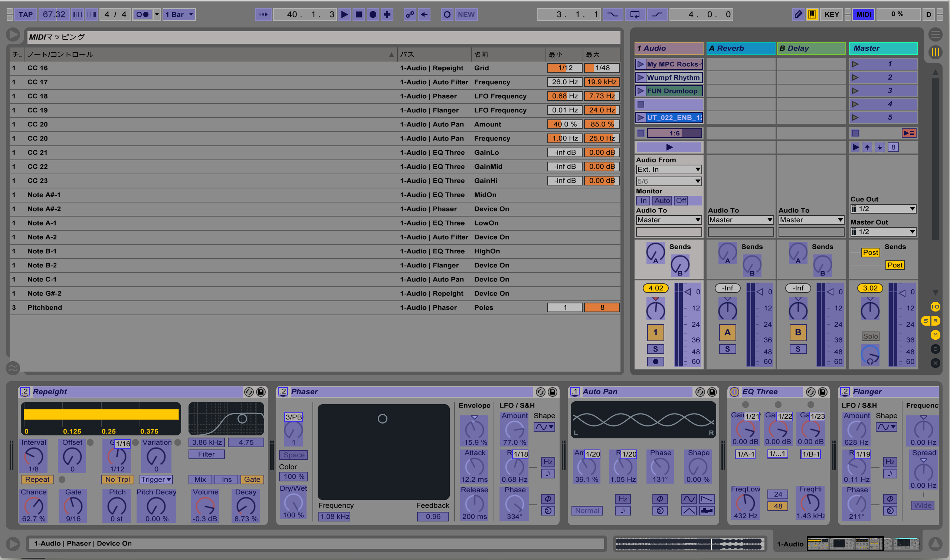Show the In/Out section via I-O icon
This screenshot has height=560, width=950.
(935, 307)
